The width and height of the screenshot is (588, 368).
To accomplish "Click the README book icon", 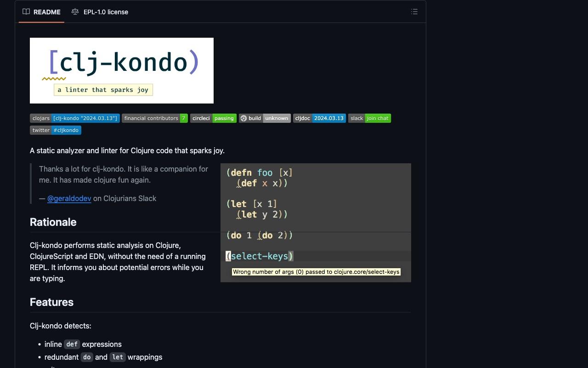I will point(26,12).
